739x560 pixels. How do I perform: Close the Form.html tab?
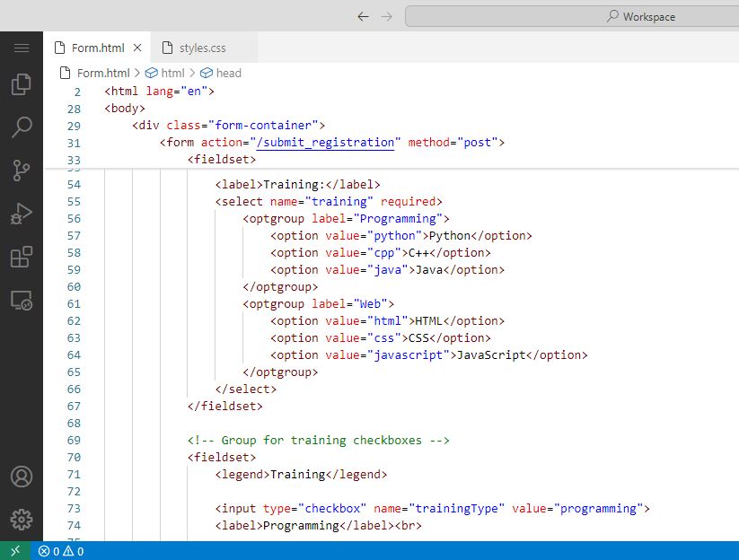click(x=137, y=48)
